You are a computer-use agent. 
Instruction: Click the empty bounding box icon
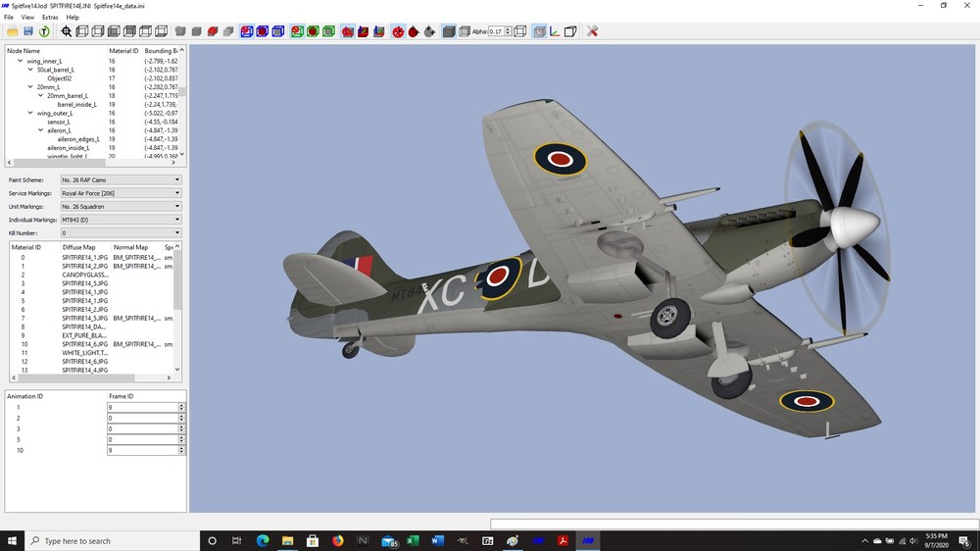point(570,31)
